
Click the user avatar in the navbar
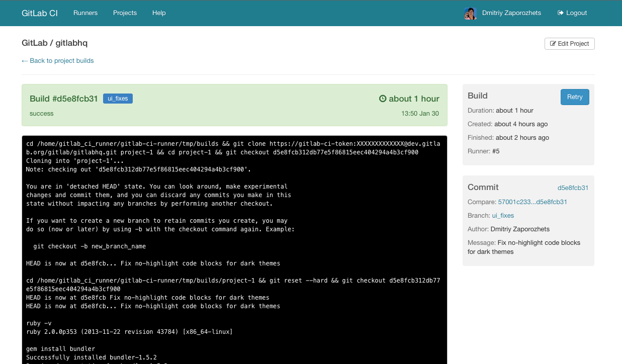click(470, 13)
